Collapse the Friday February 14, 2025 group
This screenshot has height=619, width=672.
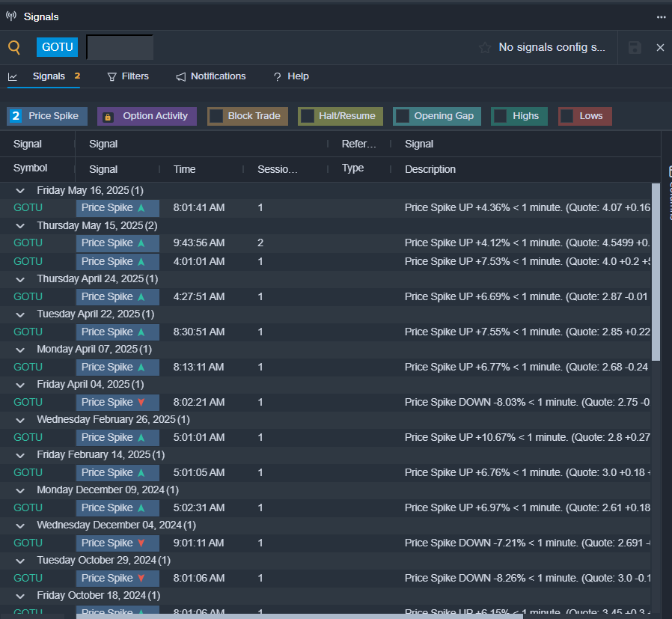point(20,455)
